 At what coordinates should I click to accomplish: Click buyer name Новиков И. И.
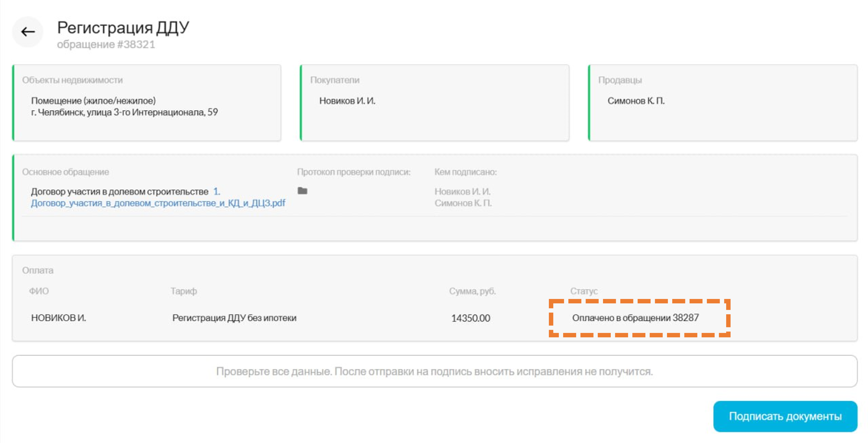(347, 101)
